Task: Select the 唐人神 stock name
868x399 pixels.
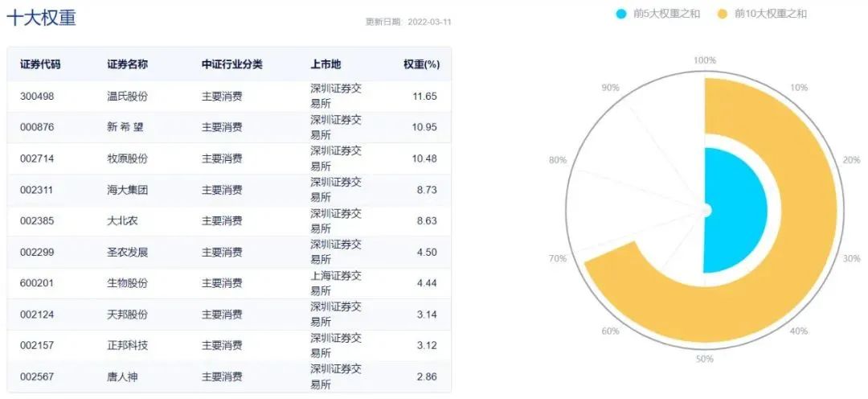Action: point(122,376)
